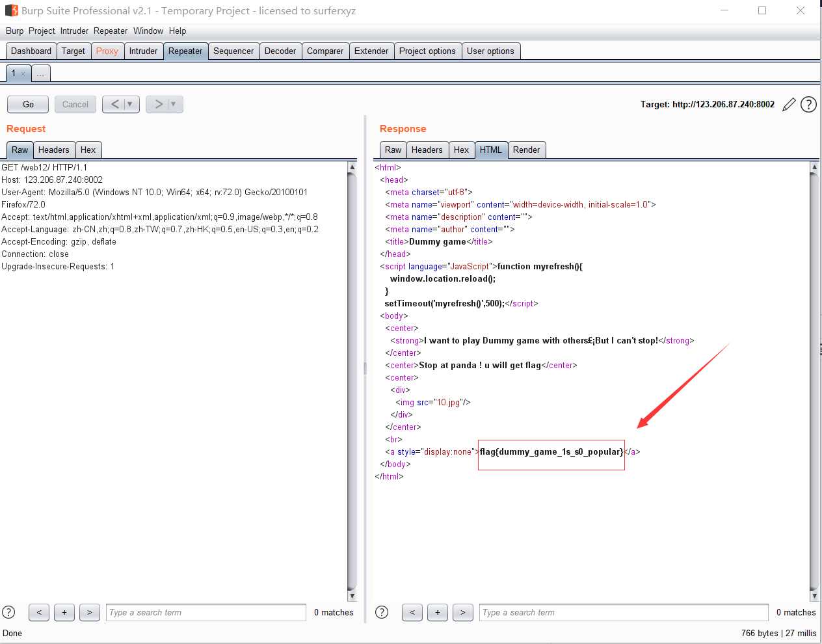Screen dimensions: 822x644
Task: Go to previous match in response search
Action: click(412, 612)
